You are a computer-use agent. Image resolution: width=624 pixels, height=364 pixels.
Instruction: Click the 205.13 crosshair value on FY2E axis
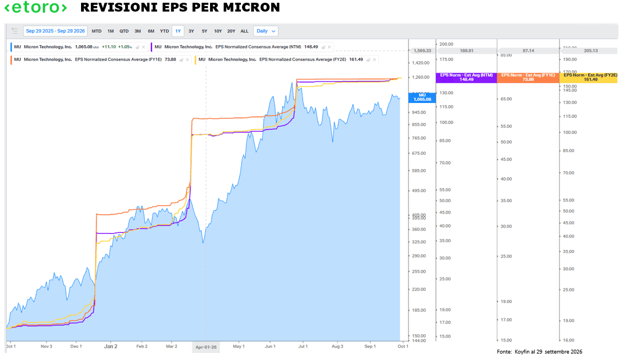(x=590, y=51)
